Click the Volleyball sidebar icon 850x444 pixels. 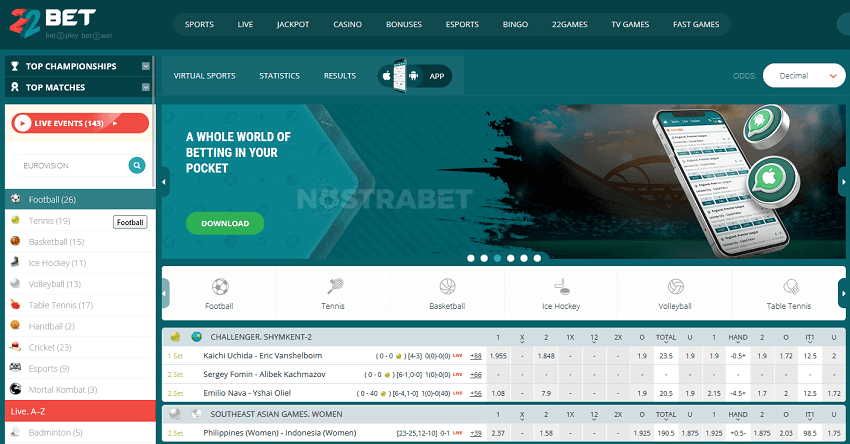click(16, 284)
